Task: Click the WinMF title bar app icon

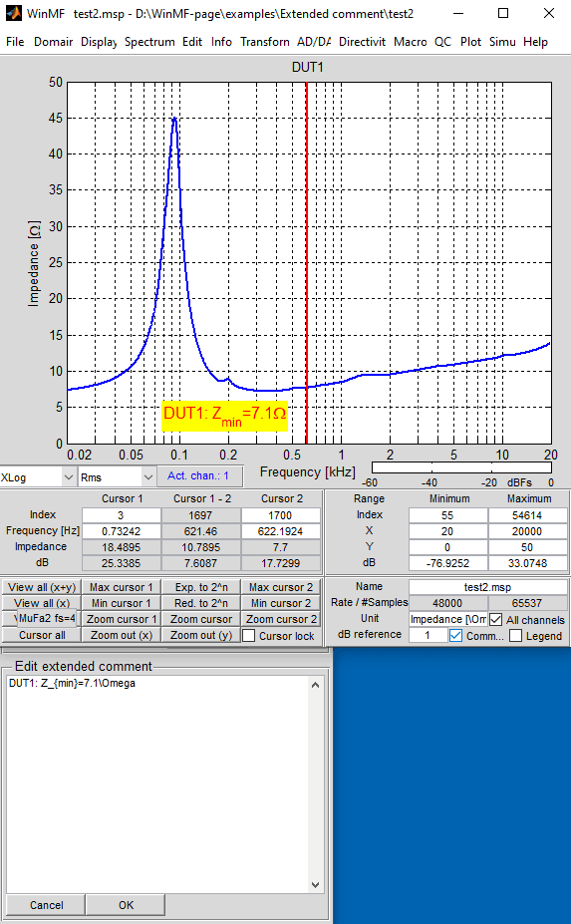Action: [x=13, y=13]
